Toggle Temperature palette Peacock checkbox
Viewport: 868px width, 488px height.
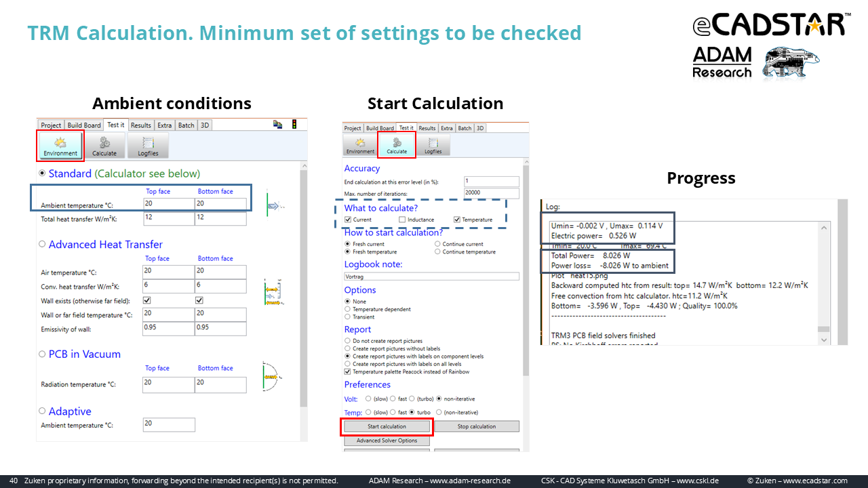(x=348, y=371)
